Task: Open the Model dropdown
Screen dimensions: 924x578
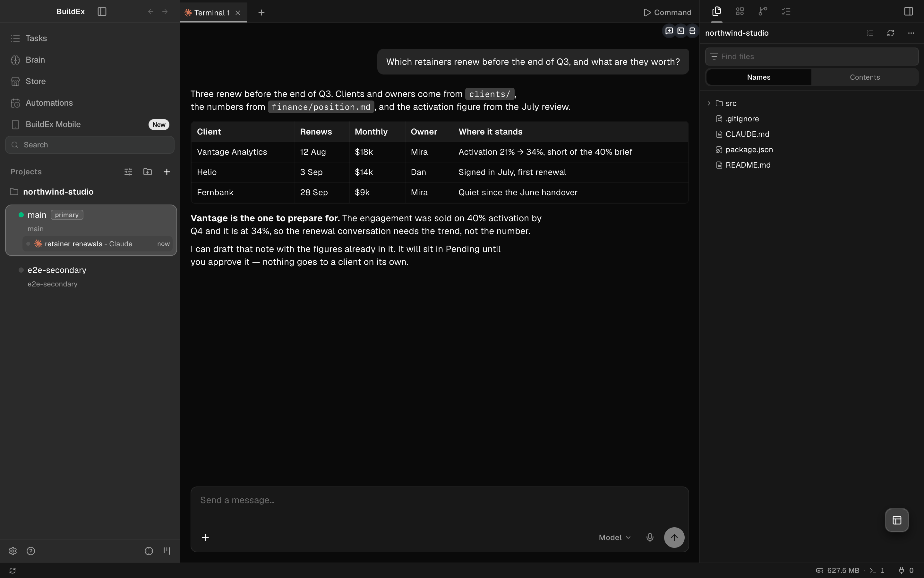Action: [x=614, y=538]
